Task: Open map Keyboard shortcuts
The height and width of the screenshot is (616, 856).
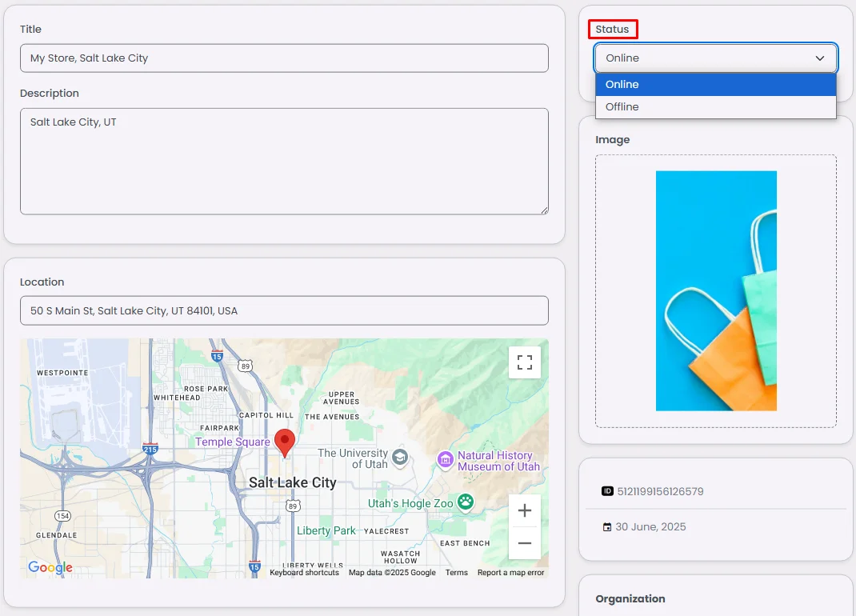Action: point(304,572)
